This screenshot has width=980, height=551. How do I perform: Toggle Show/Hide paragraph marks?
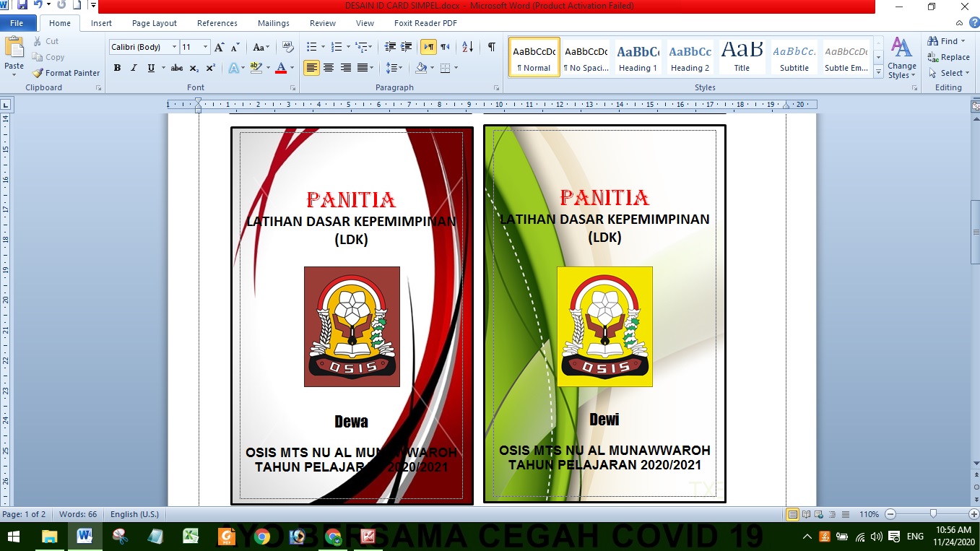pyautogui.click(x=491, y=47)
